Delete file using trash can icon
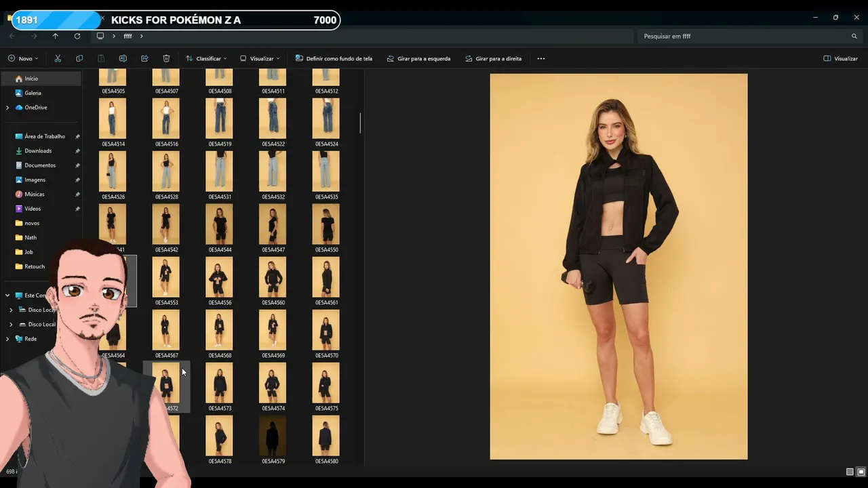Viewport: 868px width, 488px height. point(166,58)
